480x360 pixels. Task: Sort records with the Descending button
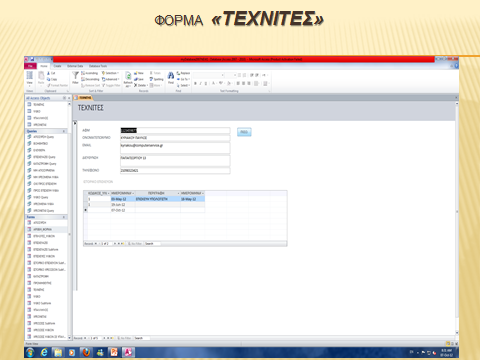[x=90, y=79]
